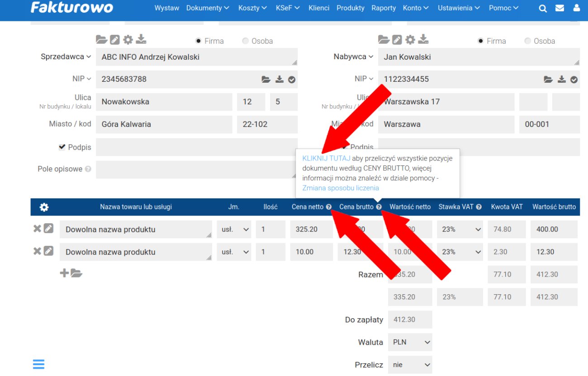Open the user account profile icon

(576, 8)
